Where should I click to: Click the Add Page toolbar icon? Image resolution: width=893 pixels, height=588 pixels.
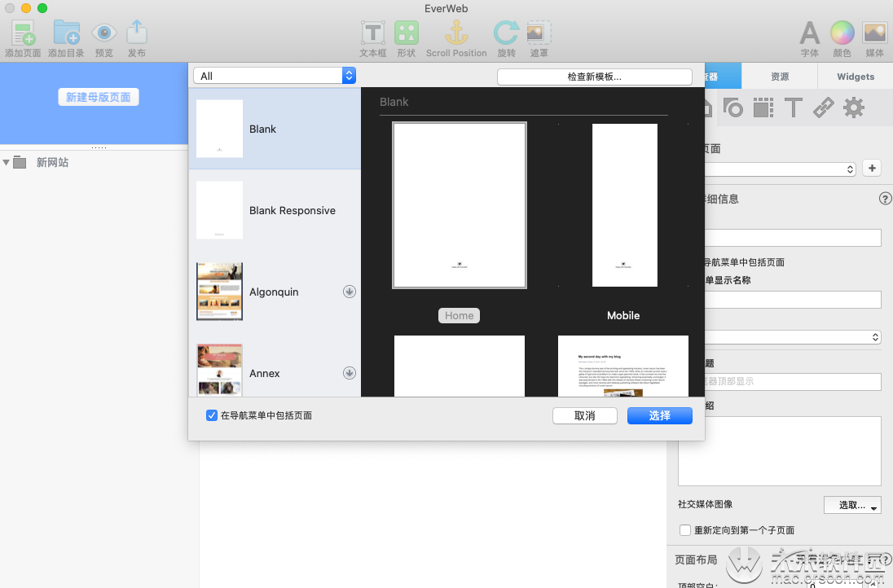pyautogui.click(x=24, y=33)
